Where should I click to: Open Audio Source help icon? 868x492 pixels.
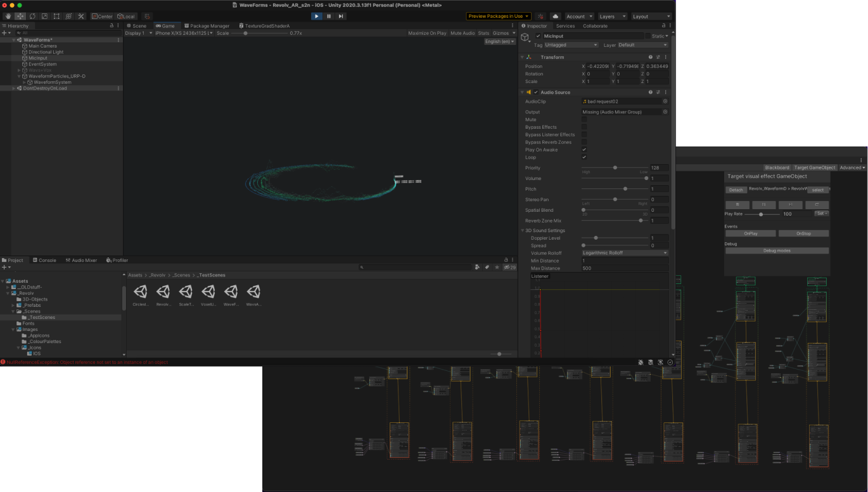(650, 92)
